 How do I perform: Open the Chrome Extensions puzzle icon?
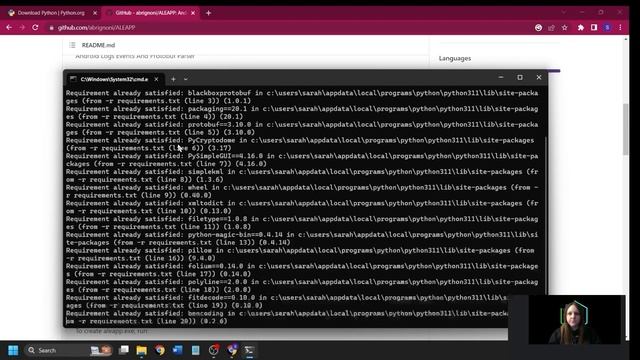click(x=581, y=28)
